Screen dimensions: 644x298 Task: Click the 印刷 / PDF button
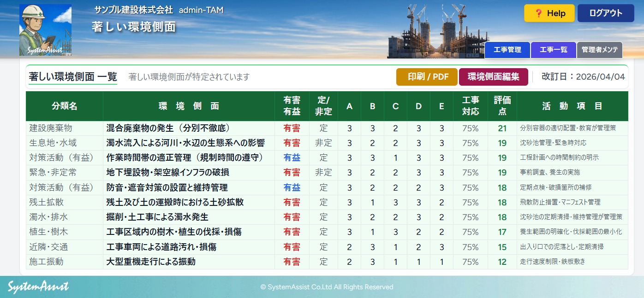point(427,77)
